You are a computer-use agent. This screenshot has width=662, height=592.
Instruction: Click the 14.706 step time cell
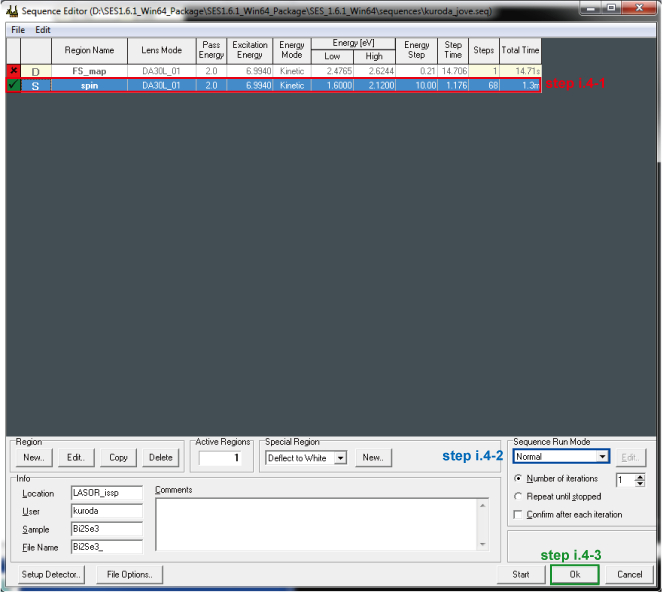point(453,71)
